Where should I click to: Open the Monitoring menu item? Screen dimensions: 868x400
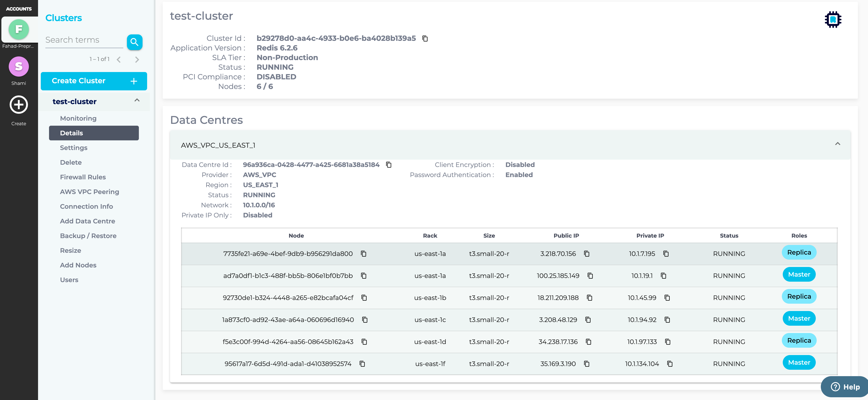click(x=78, y=118)
